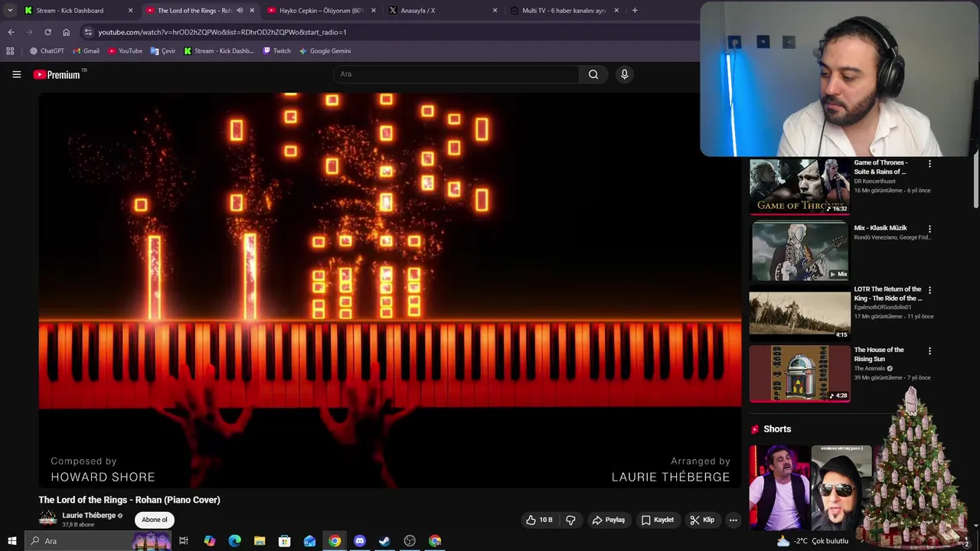
Task: Mute The Lord of the Rings tab audio
Action: pyautogui.click(x=240, y=11)
